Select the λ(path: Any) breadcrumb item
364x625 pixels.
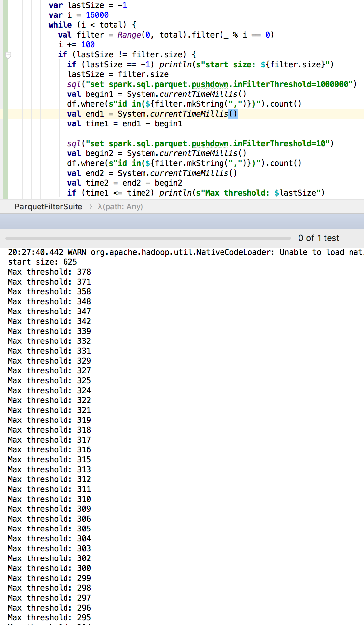120,207
